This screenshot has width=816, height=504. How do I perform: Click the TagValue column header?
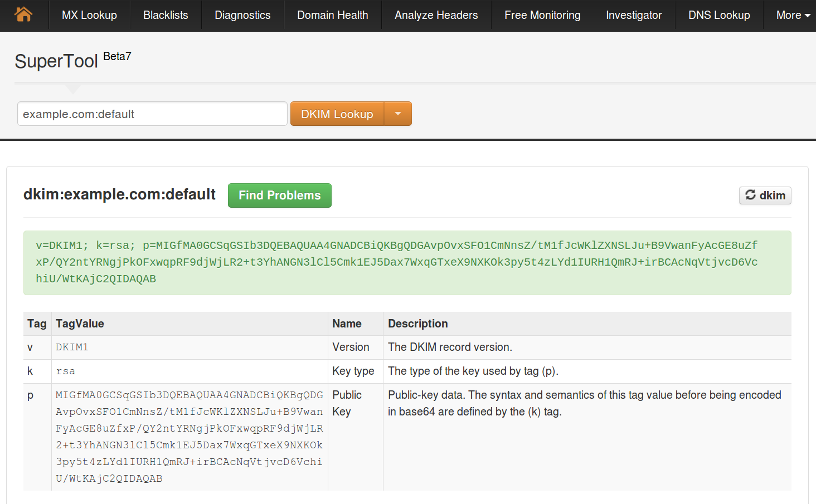pyautogui.click(x=80, y=324)
